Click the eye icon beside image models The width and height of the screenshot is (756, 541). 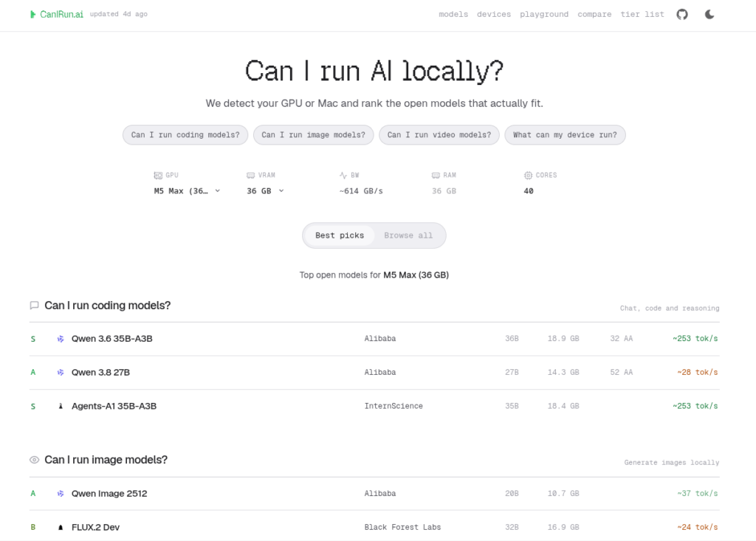click(x=34, y=460)
